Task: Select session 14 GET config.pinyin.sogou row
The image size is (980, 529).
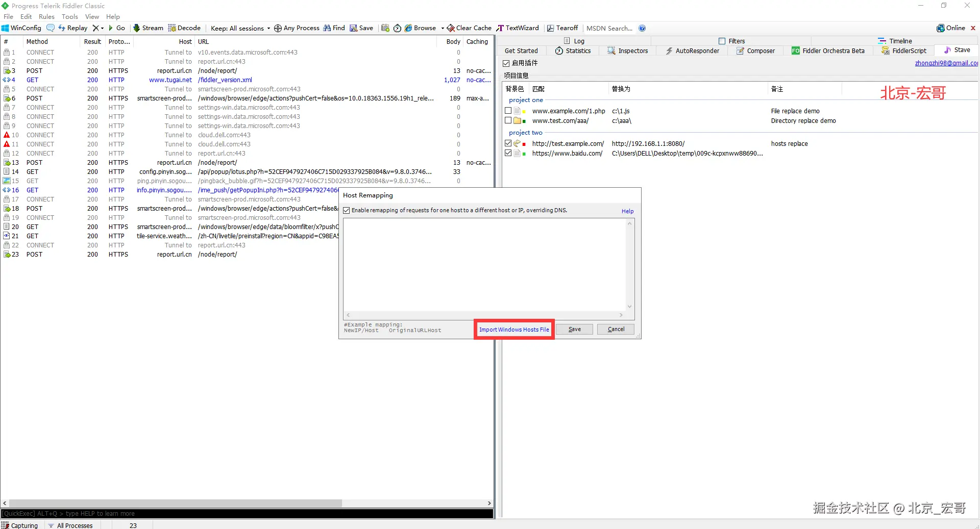Action: click(247, 172)
